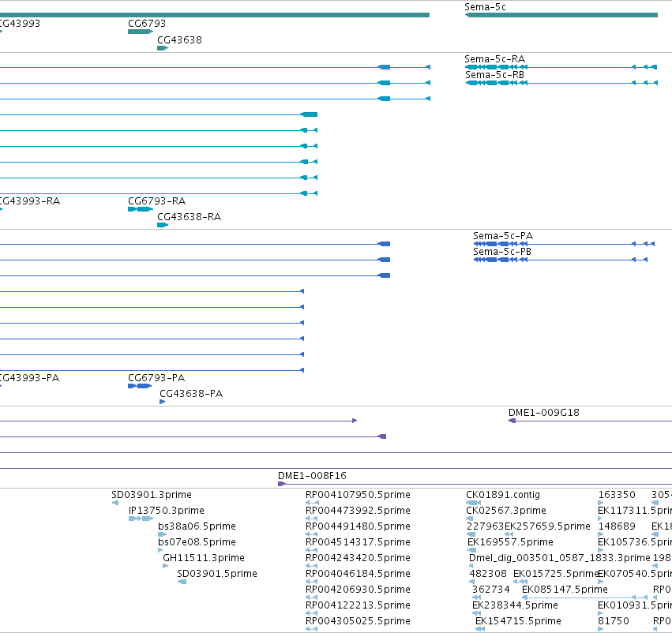Click the CG6793-RA transcript label
The width and height of the screenshot is (672, 633).
(x=157, y=201)
